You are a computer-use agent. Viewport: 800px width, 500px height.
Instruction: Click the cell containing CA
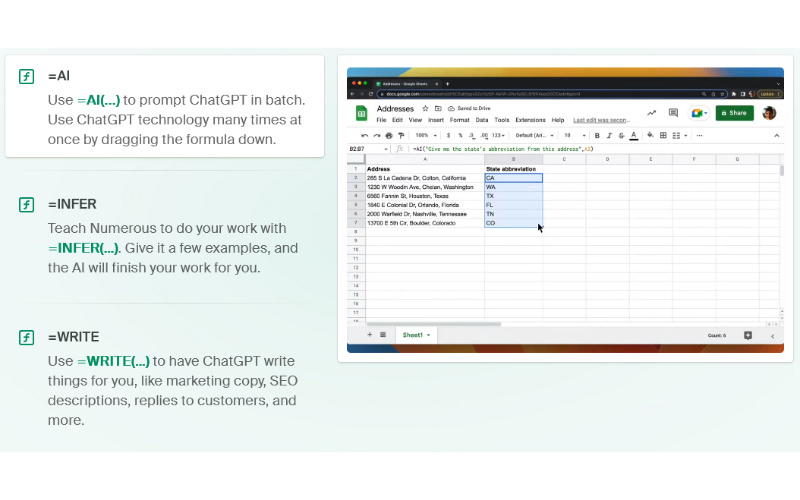(513, 178)
